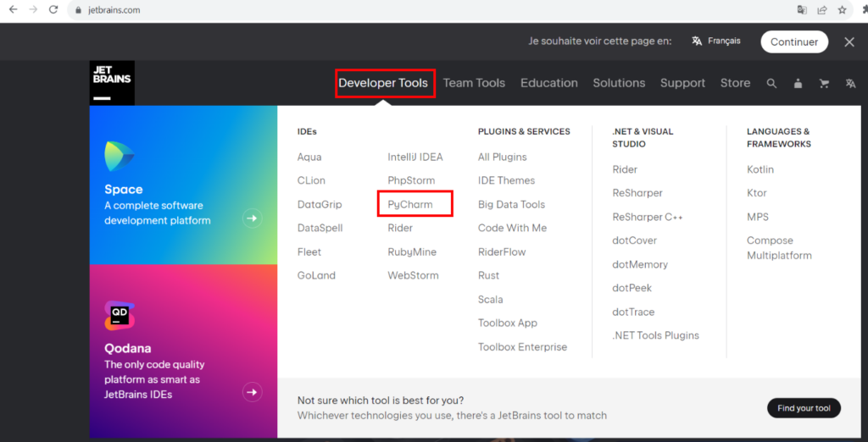Image resolution: width=868 pixels, height=442 pixels.
Task: Expand the Solutions menu
Action: click(x=619, y=83)
